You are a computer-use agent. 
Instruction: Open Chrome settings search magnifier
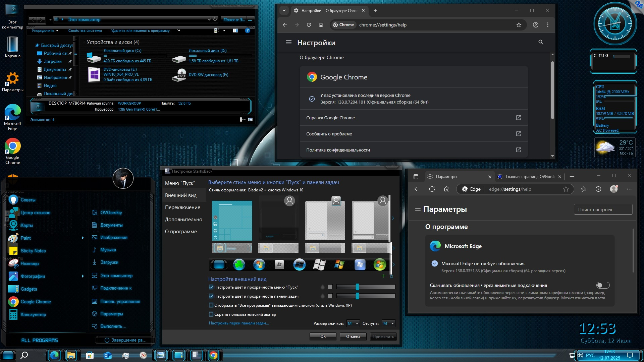(x=541, y=42)
